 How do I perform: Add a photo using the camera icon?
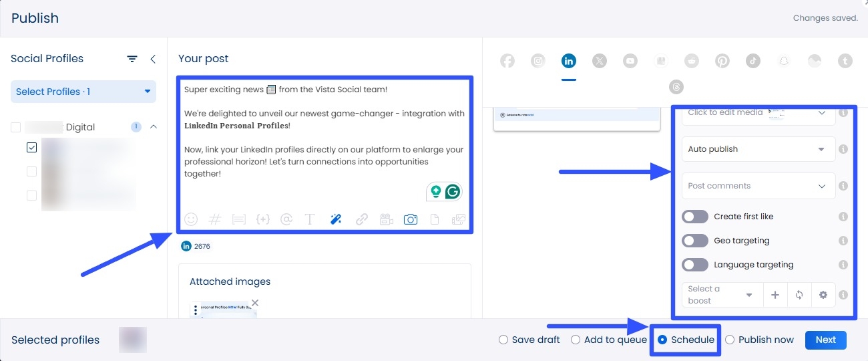410,219
